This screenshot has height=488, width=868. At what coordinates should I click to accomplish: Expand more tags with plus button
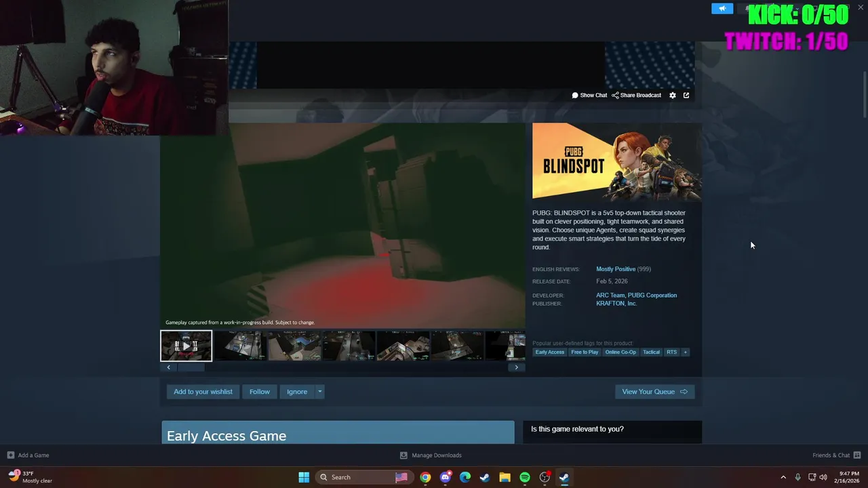click(x=685, y=352)
